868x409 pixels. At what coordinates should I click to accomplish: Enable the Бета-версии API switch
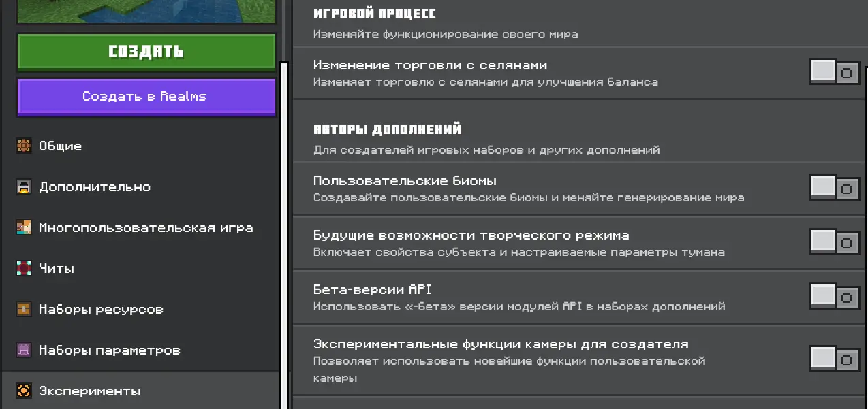[835, 296]
